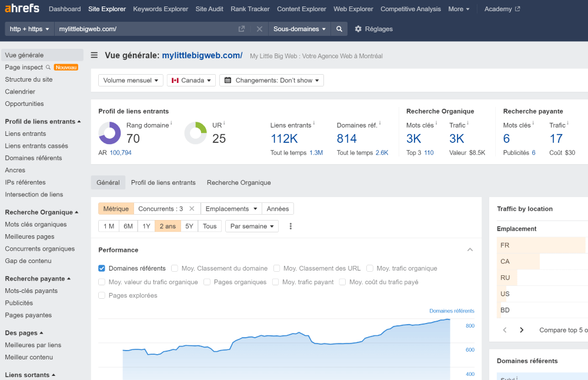Viewport: 588px width, 380px height.
Task: Go to next traffic location page arrow
Action: (x=522, y=330)
